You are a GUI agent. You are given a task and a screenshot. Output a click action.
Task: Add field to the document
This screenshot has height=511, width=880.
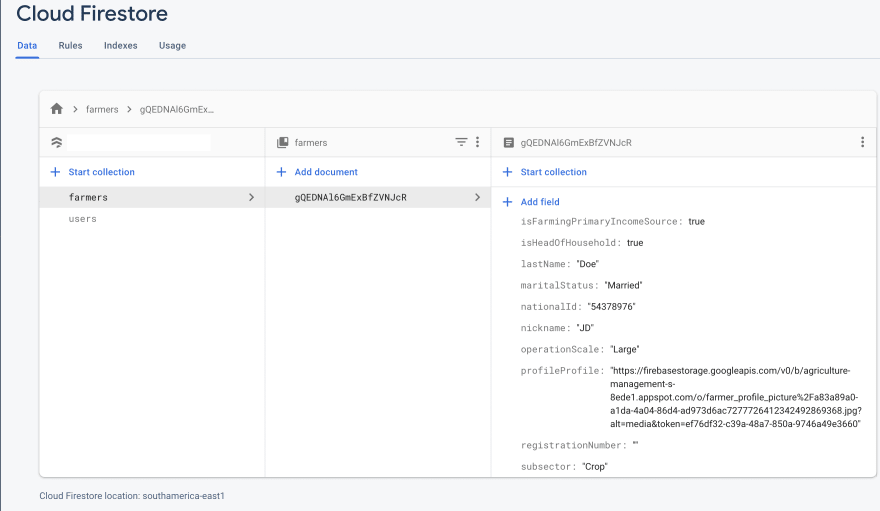click(x=540, y=201)
